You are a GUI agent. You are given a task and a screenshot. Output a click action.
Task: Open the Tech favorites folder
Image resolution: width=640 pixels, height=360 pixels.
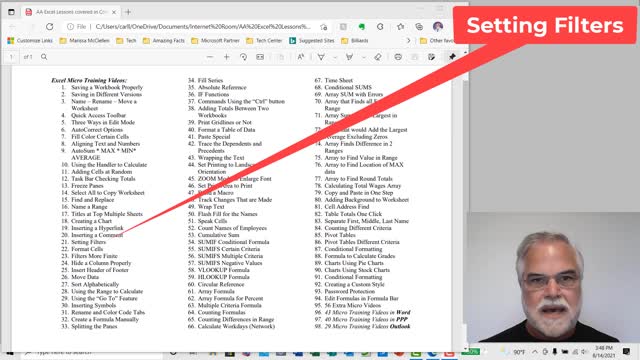click(126, 40)
